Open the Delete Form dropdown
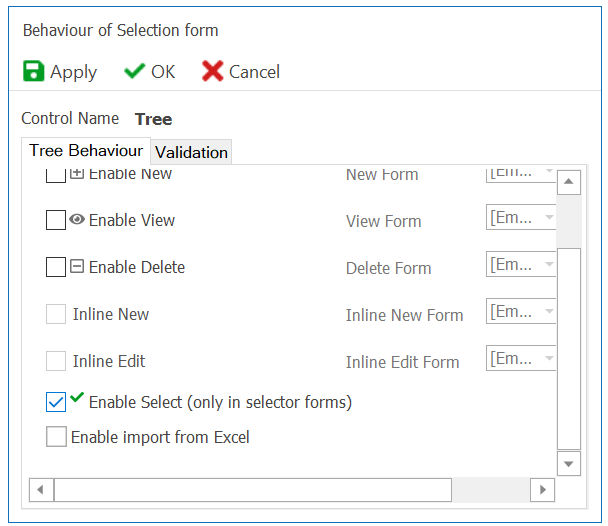 click(x=549, y=264)
